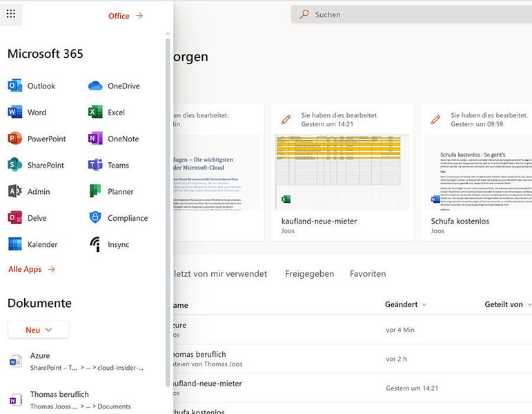The image size is (532, 414).
Task: Launch Microsoft Teams
Action: point(108,165)
